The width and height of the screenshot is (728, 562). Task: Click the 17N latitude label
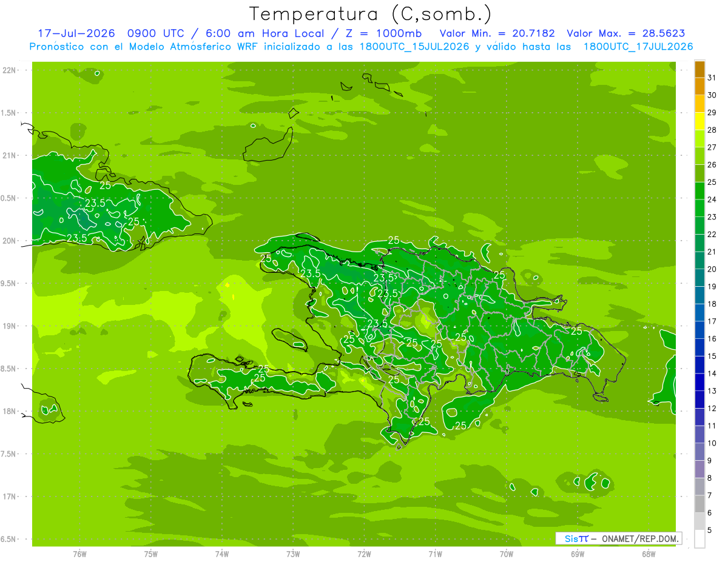click(x=9, y=497)
